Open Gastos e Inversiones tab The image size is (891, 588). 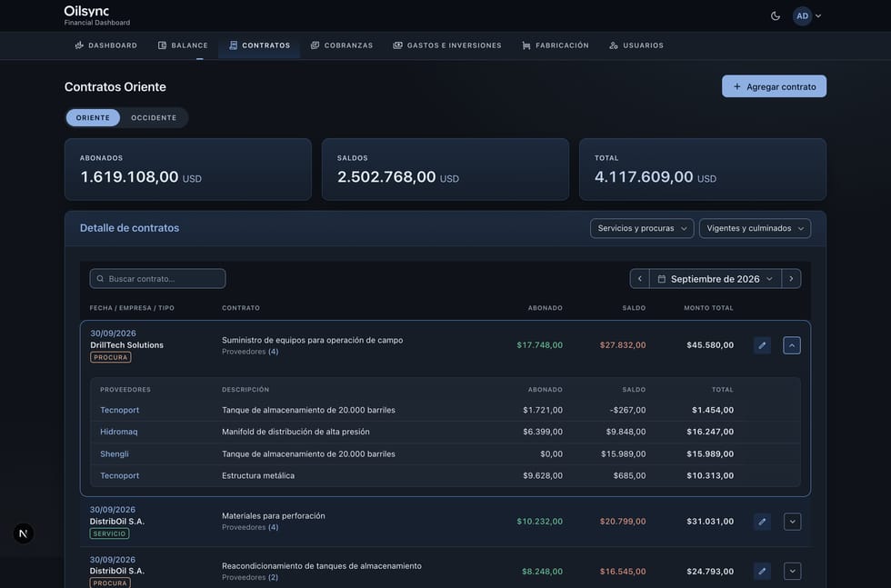pyautogui.click(x=447, y=45)
